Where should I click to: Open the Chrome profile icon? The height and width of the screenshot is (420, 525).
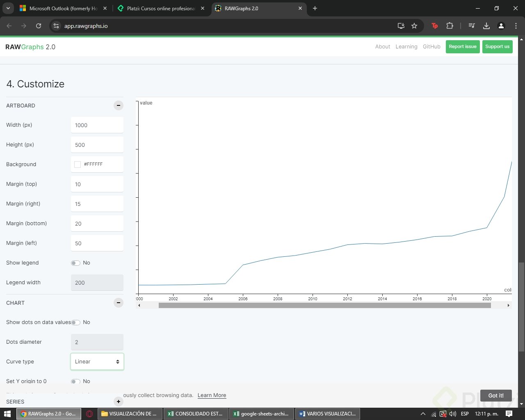pos(501,26)
